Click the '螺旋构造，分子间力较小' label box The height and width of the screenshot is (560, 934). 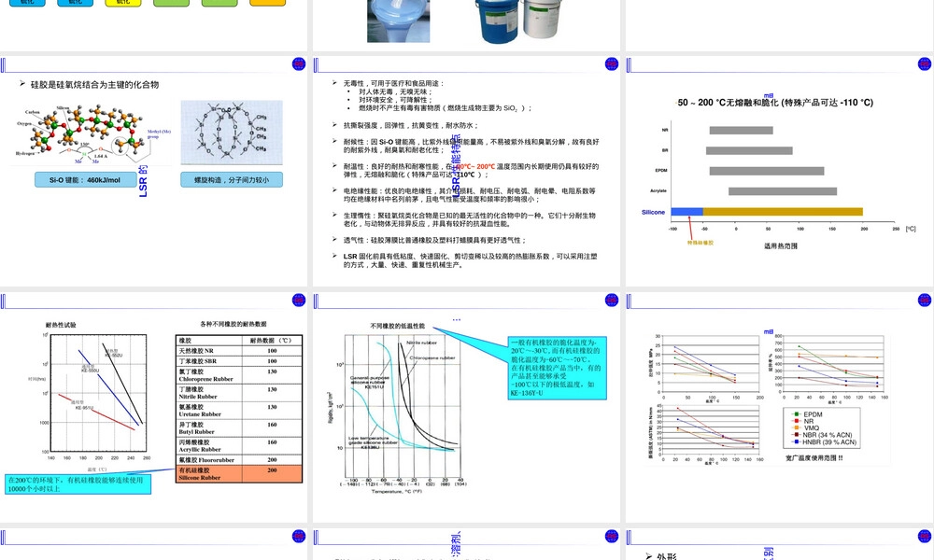tap(232, 180)
